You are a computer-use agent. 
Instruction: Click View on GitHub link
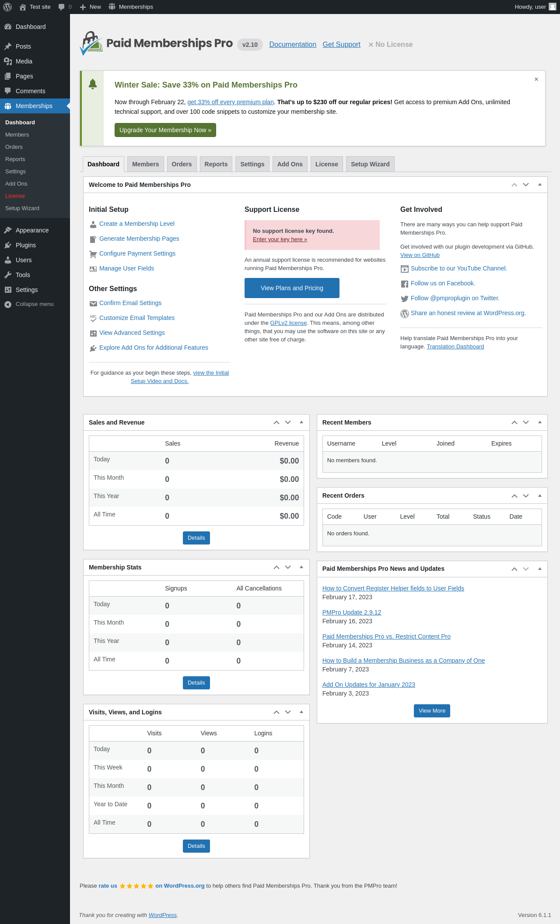(x=420, y=255)
